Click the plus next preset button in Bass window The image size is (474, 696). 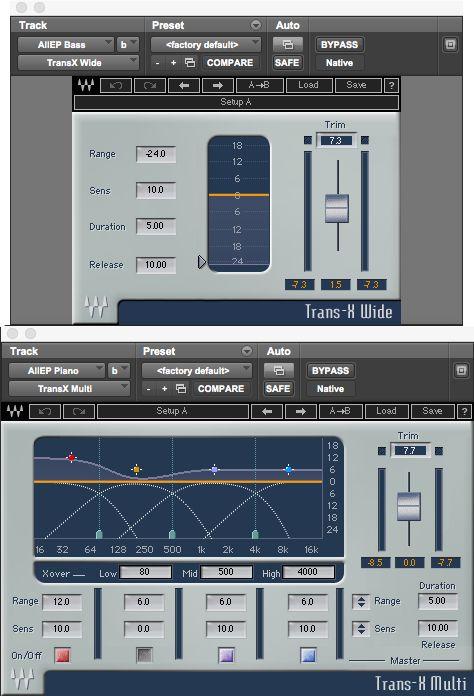pos(174,63)
